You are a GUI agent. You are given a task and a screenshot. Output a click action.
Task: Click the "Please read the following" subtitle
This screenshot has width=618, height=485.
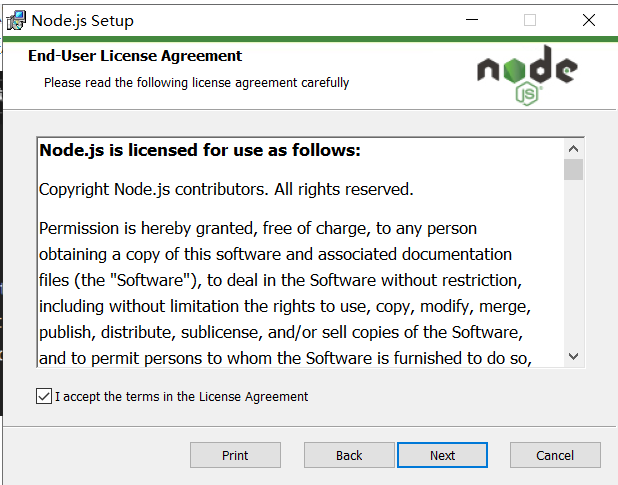196,83
